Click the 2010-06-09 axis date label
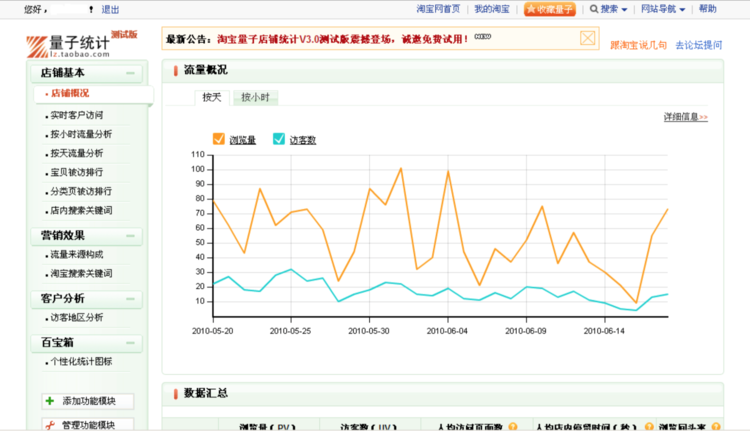750x431 pixels. [x=526, y=331]
